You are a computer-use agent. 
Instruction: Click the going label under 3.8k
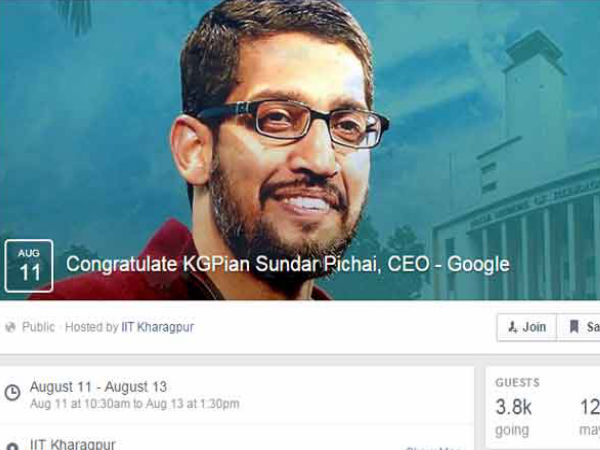pos(512,430)
